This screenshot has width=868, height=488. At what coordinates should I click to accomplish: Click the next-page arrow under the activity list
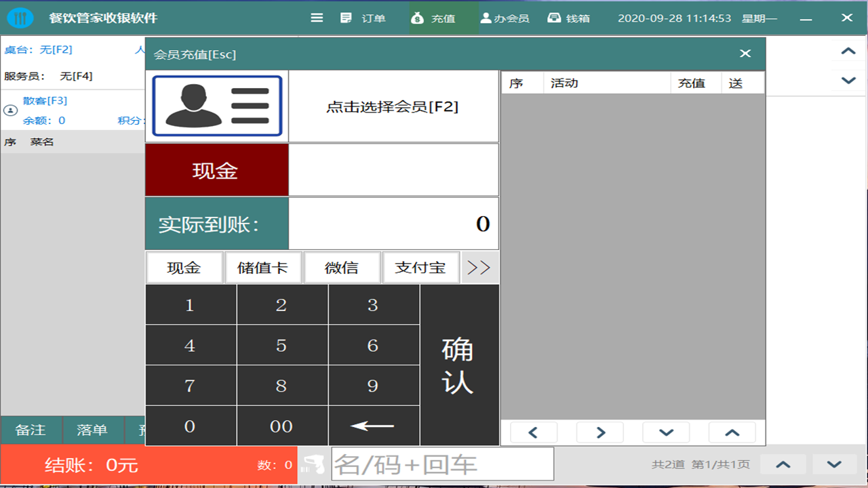[x=599, y=432]
